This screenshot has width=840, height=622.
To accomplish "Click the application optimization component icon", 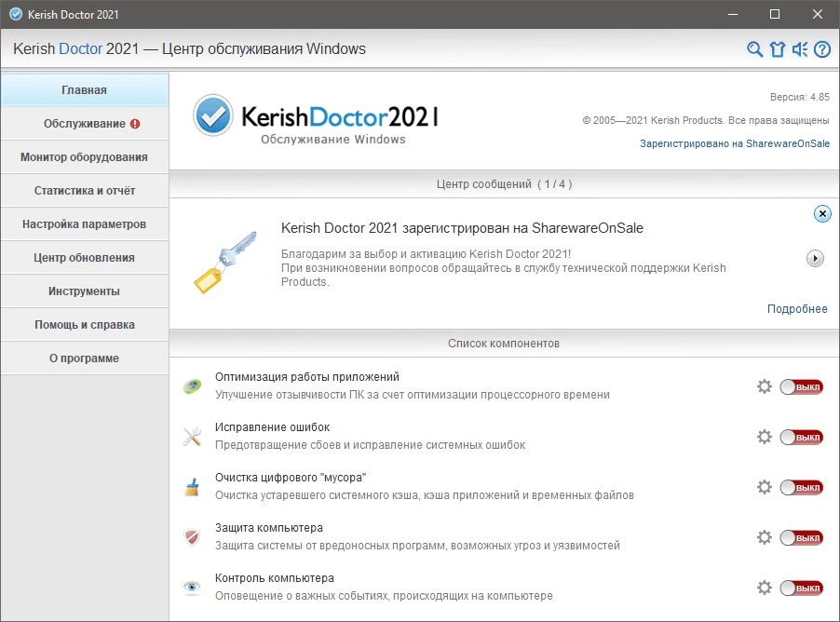I will click(x=192, y=385).
